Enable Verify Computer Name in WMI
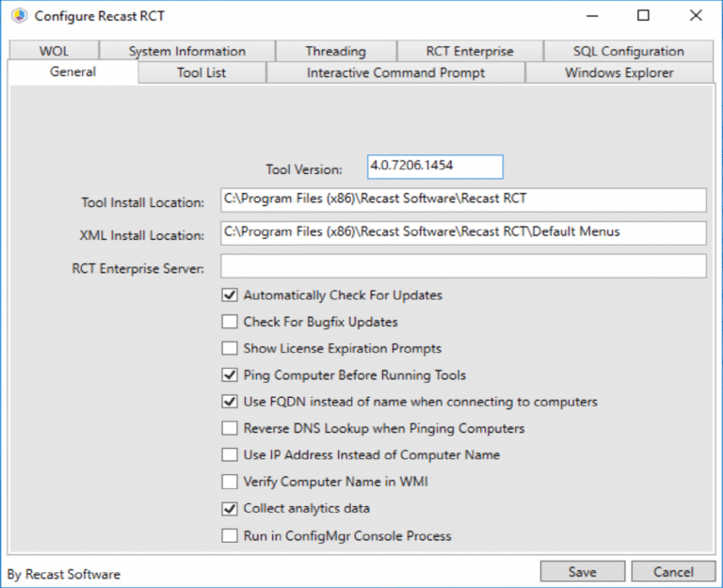This screenshot has height=588, width=723. 230,482
